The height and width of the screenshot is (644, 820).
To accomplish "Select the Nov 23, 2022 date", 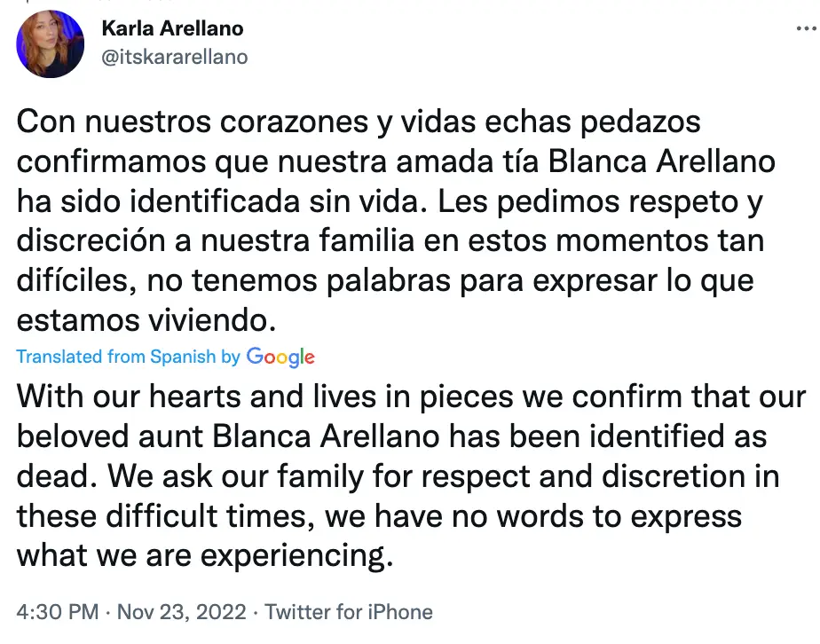I will click(x=182, y=611).
